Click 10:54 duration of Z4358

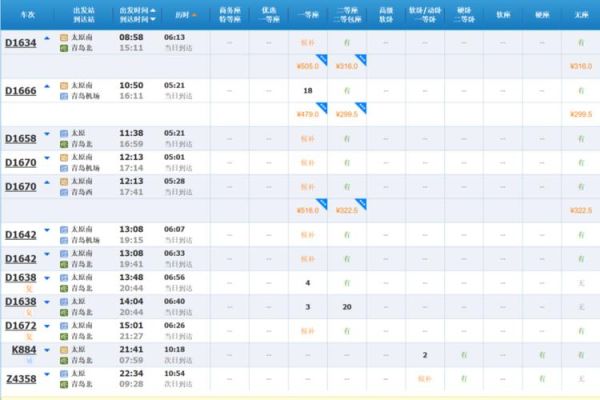(174, 373)
